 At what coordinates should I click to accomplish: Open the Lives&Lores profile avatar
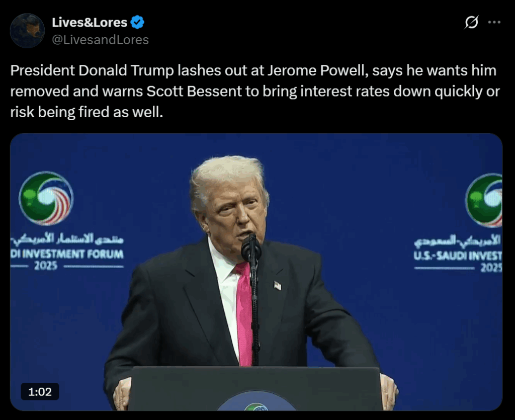(x=27, y=31)
